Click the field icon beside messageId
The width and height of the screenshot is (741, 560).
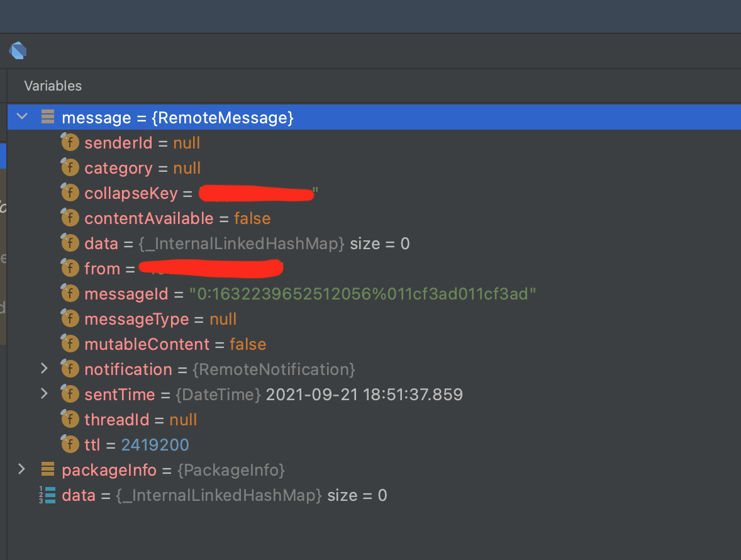[x=70, y=293]
